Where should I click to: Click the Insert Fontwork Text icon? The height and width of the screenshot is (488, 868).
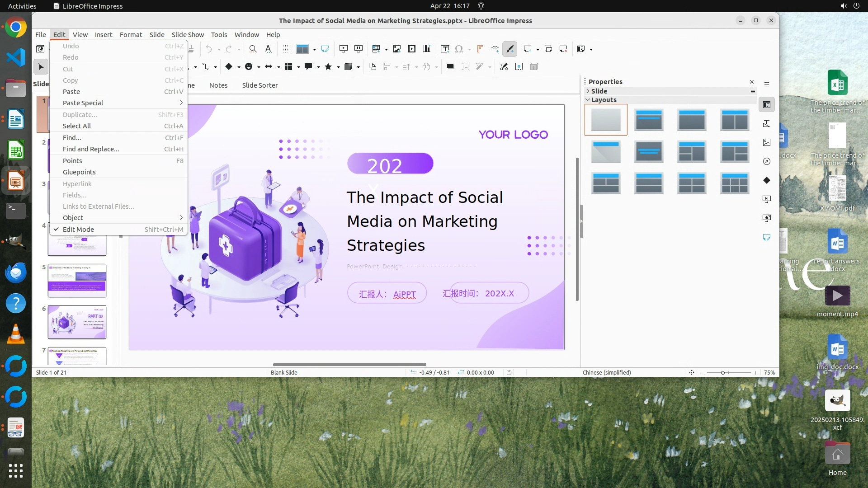tap(480, 49)
